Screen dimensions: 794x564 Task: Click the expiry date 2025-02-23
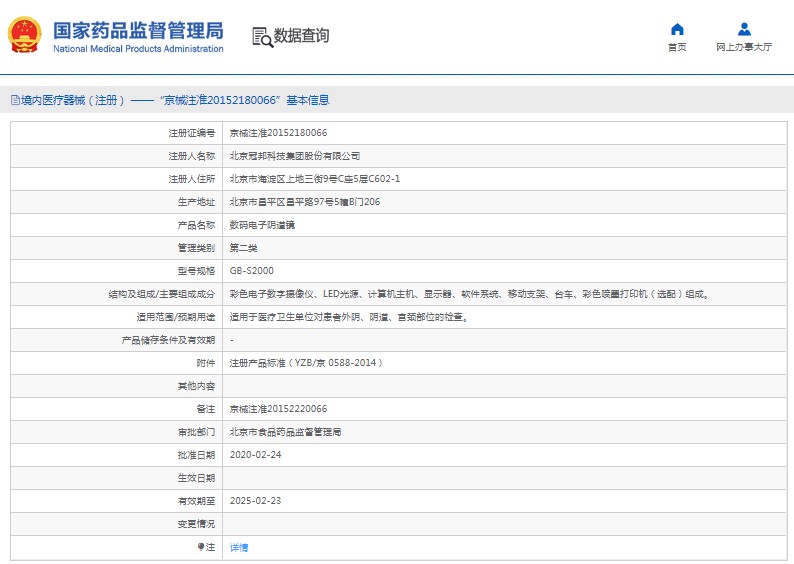(254, 501)
